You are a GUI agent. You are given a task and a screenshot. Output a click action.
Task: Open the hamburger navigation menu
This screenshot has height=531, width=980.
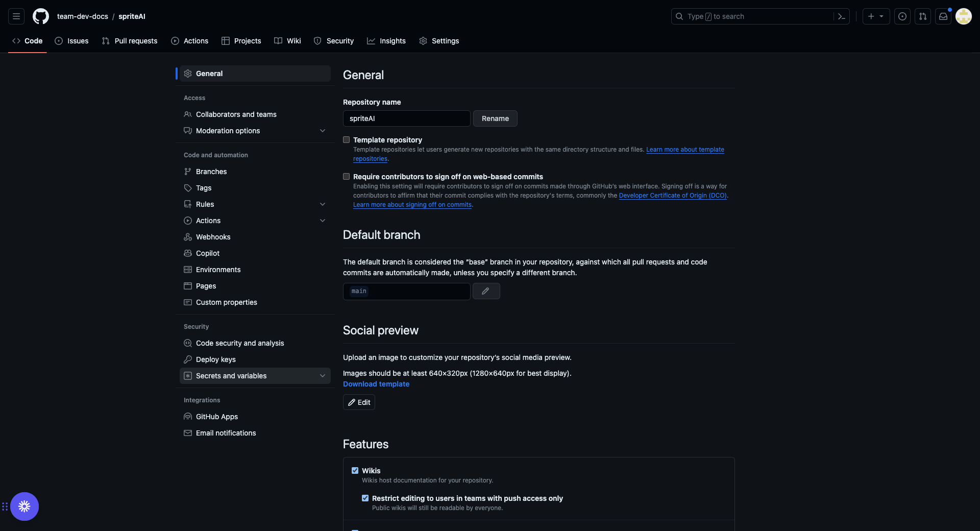pos(16,16)
